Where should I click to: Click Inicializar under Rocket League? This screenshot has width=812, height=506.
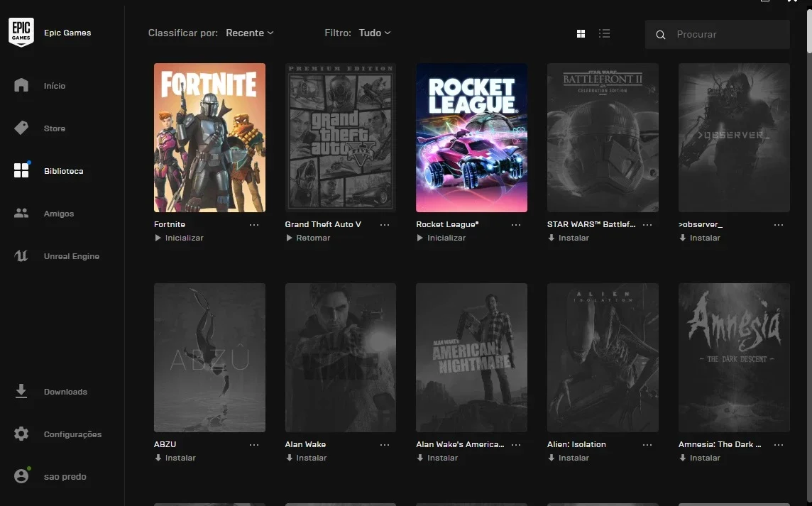[441, 238]
